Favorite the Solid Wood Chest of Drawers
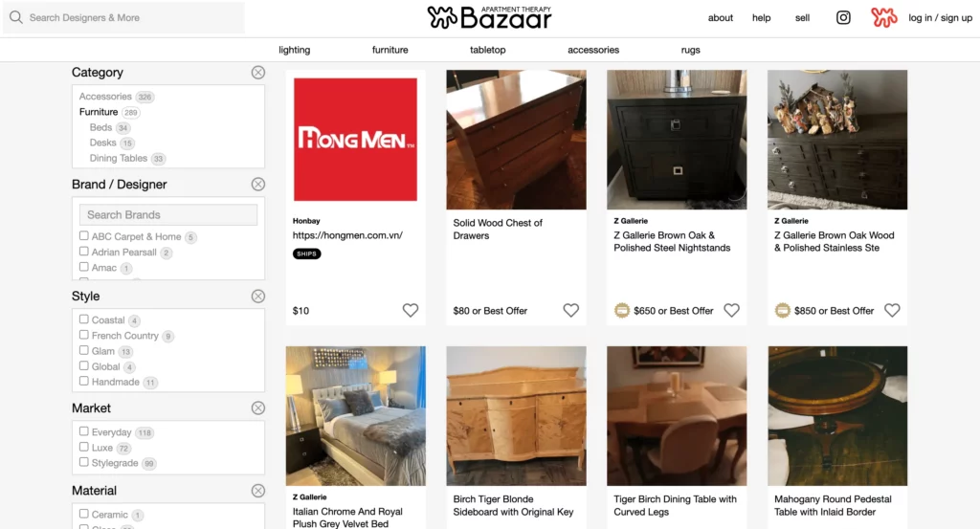 570,310
